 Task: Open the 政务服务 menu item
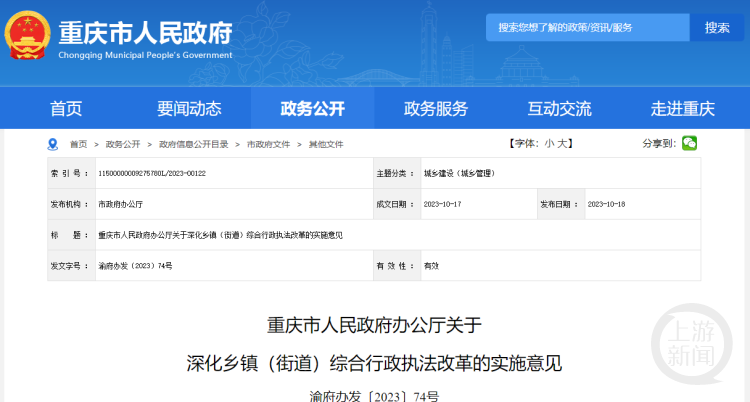point(435,109)
